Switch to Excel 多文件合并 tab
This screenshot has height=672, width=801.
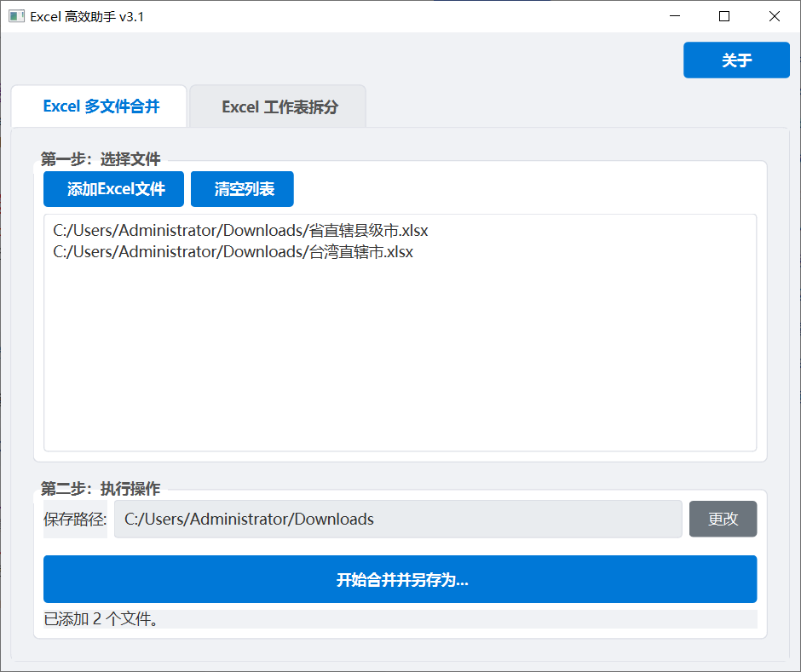coord(99,106)
